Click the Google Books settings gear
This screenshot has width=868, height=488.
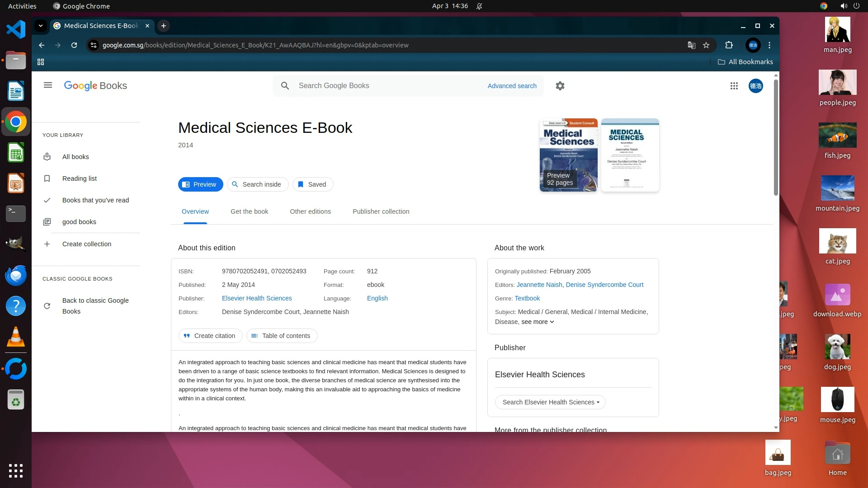[x=560, y=86]
